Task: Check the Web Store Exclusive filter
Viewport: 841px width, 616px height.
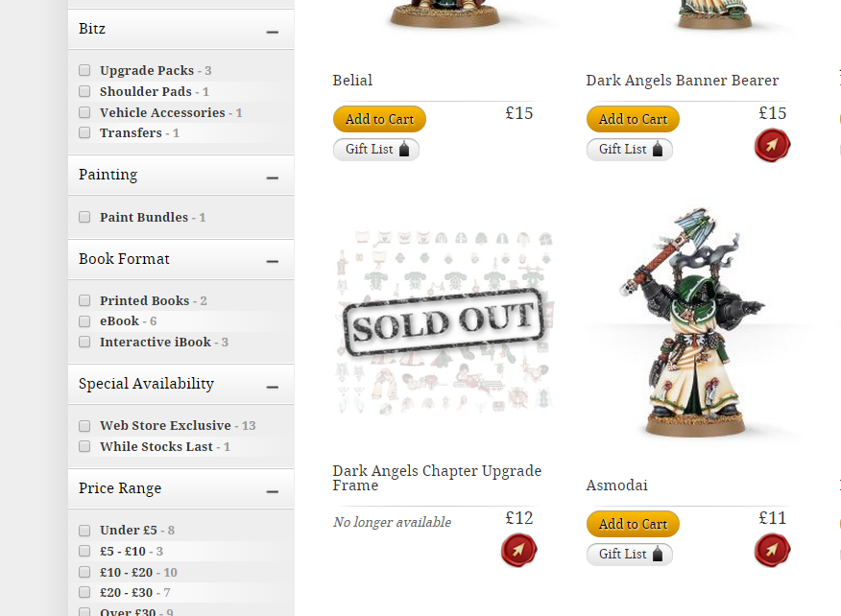Action: pos(84,426)
